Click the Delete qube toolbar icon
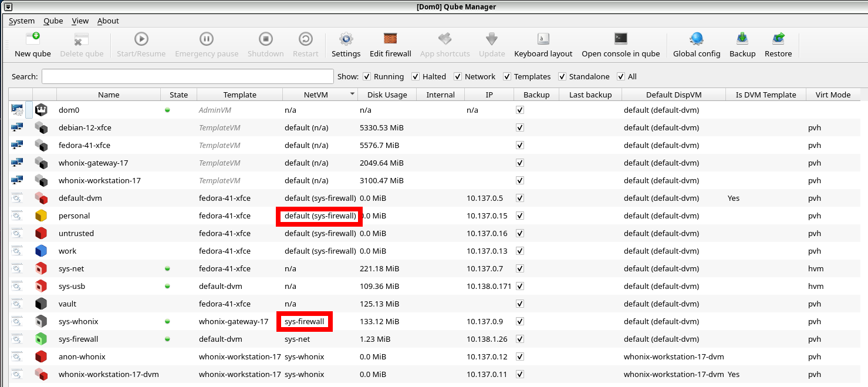The image size is (868, 387). point(82,39)
